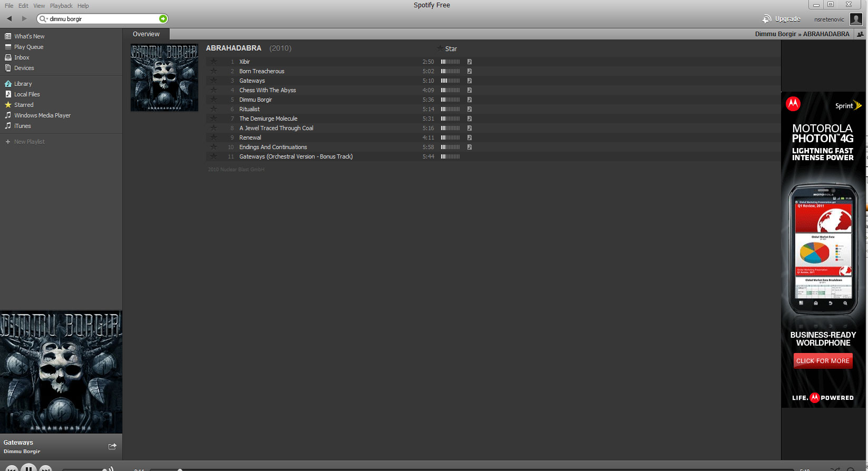Image resolution: width=868 pixels, height=471 pixels.
Task: Click the search field containing dimmu borgir
Action: (103, 19)
